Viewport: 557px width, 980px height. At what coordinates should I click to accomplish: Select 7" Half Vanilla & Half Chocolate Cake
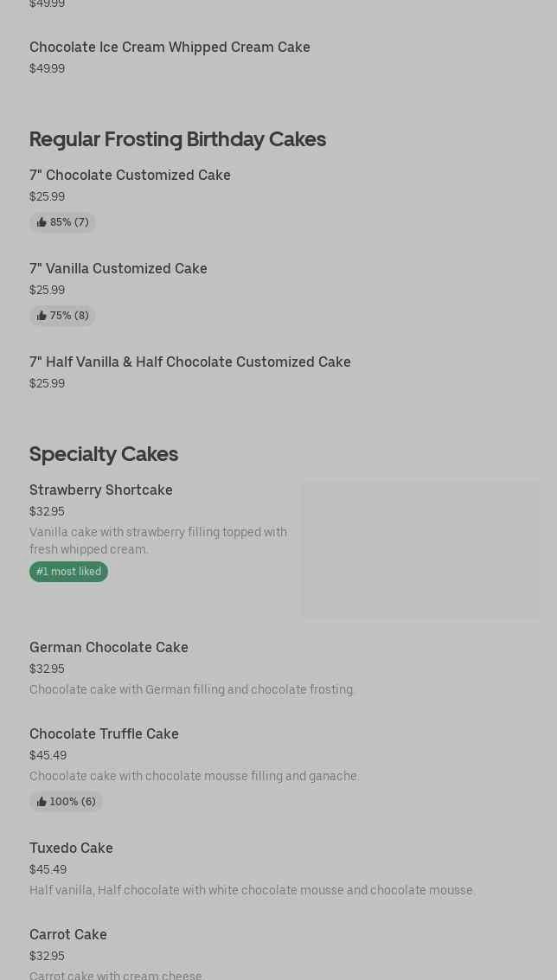pyautogui.click(x=190, y=362)
